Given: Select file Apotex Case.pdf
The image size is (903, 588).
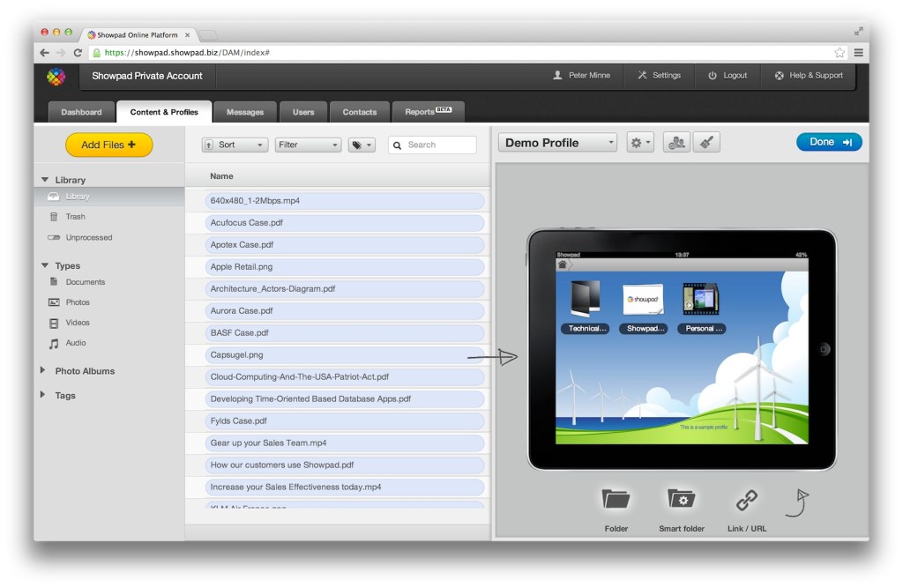Looking at the screenshot, I should (345, 245).
